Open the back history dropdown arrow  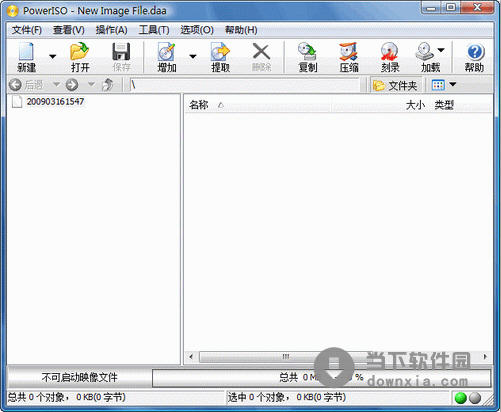pos(56,84)
